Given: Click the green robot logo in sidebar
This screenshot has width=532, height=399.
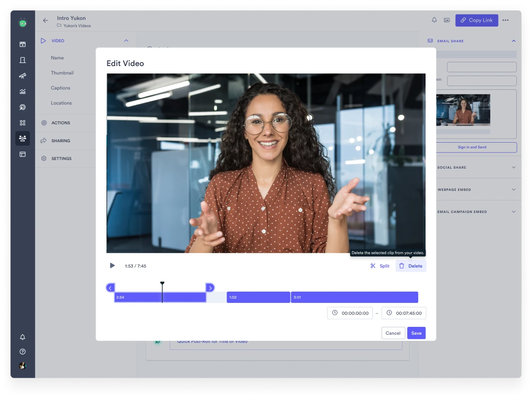Looking at the screenshot, I should pyautogui.click(x=23, y=23).
